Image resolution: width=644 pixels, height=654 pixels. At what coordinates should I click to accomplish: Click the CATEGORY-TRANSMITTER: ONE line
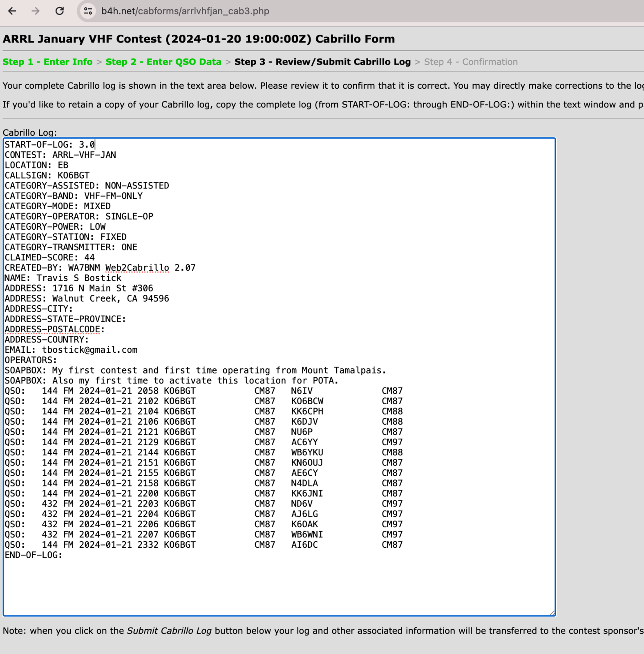71,247
